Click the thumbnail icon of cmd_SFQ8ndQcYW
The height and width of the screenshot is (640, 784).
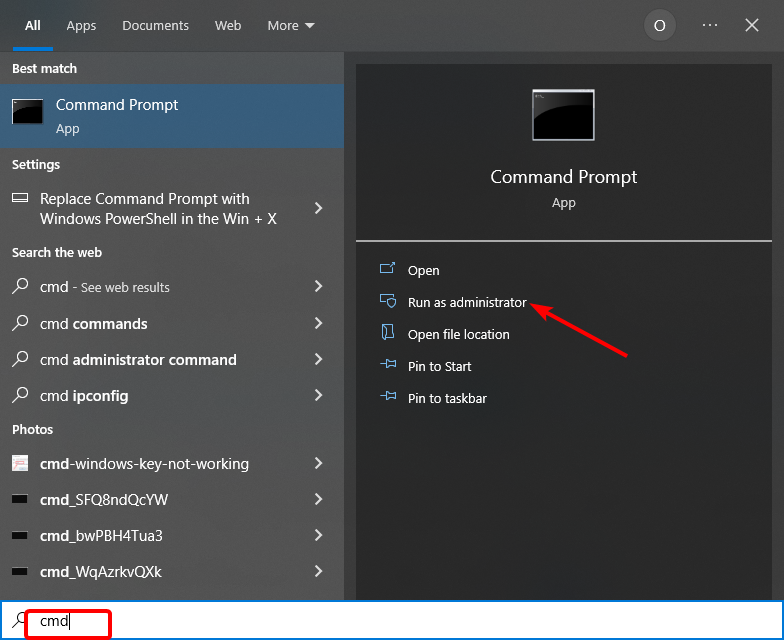click(x=20, y=499)
